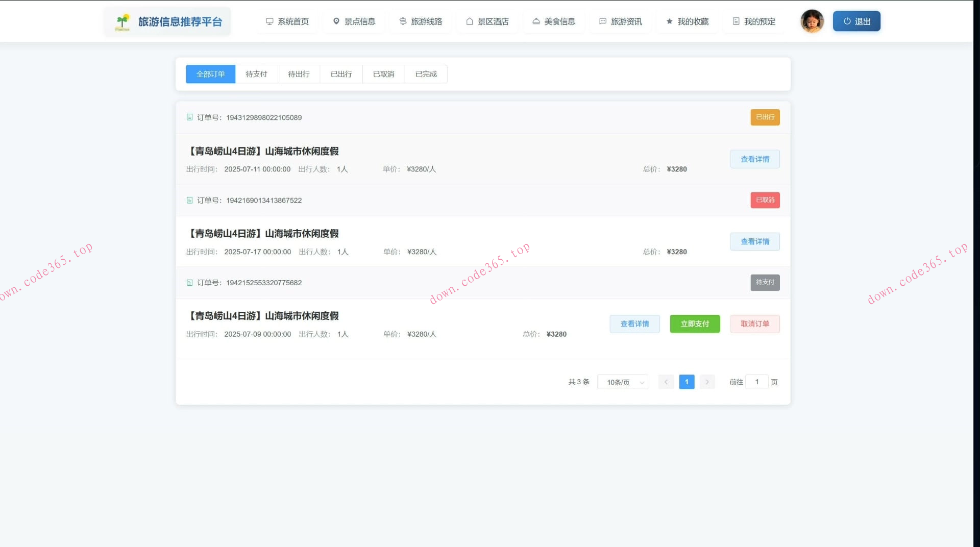The image size is (980, 547).
Task: Click the 景点信息 location pin icon
Action: point(336,21)
